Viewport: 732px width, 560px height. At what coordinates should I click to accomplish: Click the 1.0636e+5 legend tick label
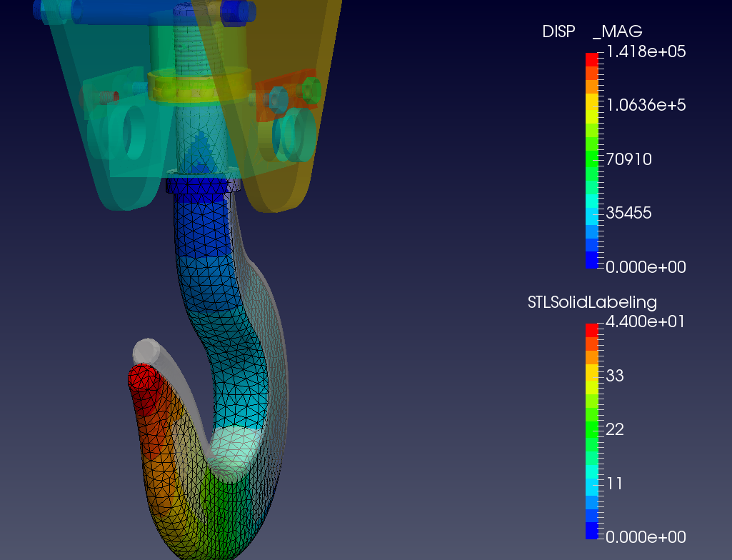pos(646,105)
